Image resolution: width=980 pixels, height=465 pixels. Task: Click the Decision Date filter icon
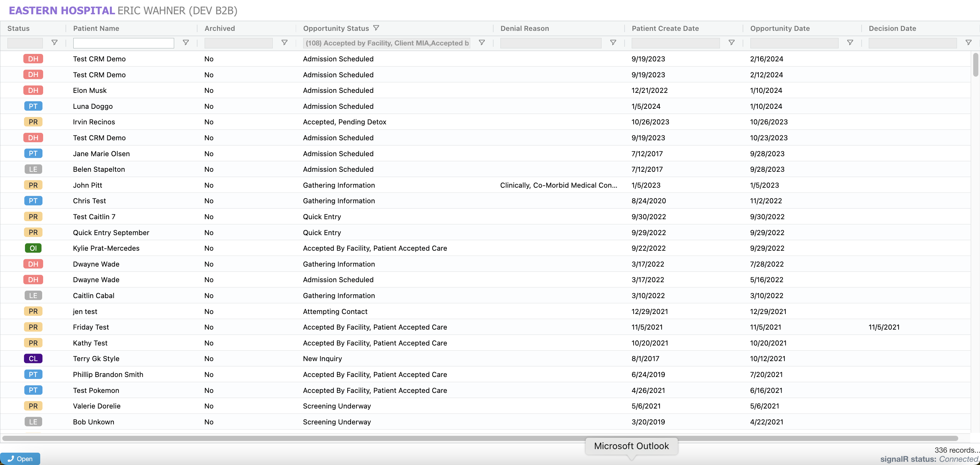pos(968,43)
